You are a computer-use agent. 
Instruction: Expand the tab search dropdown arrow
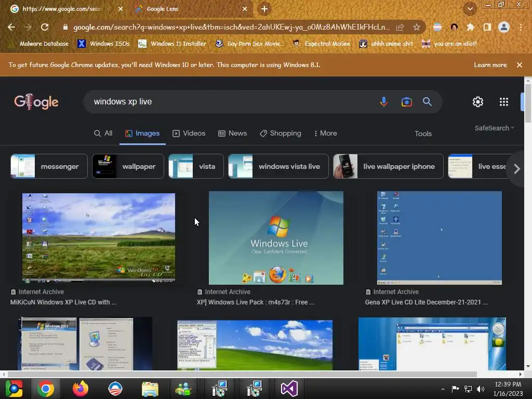(x=470, y=9)
